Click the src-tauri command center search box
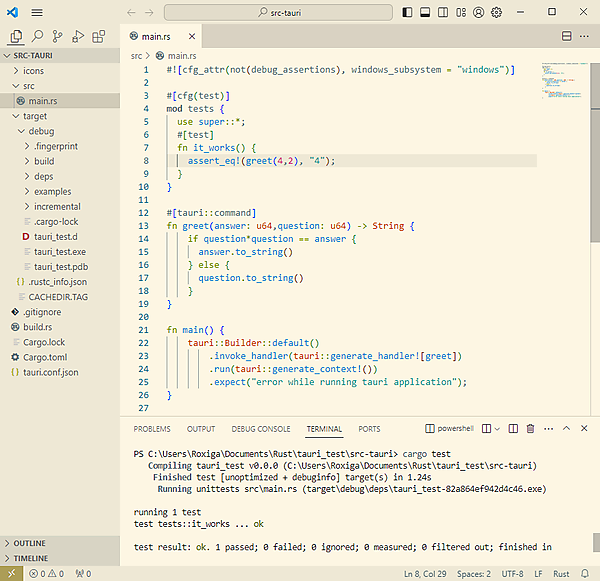Viewport: 600px width, 581px height. click(279, 13)
